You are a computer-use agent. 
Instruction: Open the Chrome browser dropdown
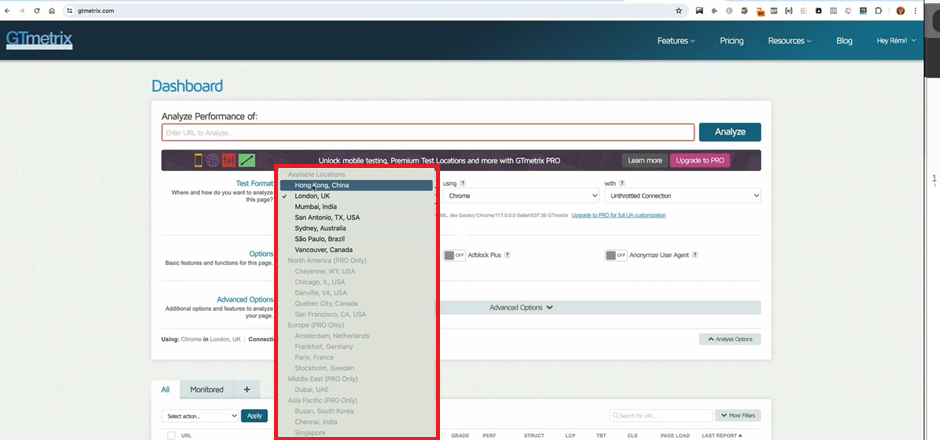[521, 196]
